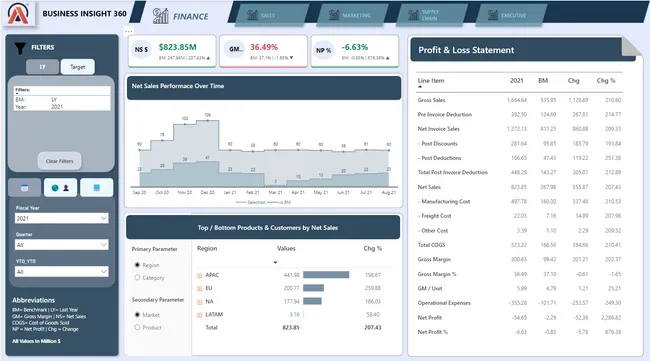Click the NA net sales bar
The height and width of the screenshot is (361, 650).
click(x=313, y=301)
